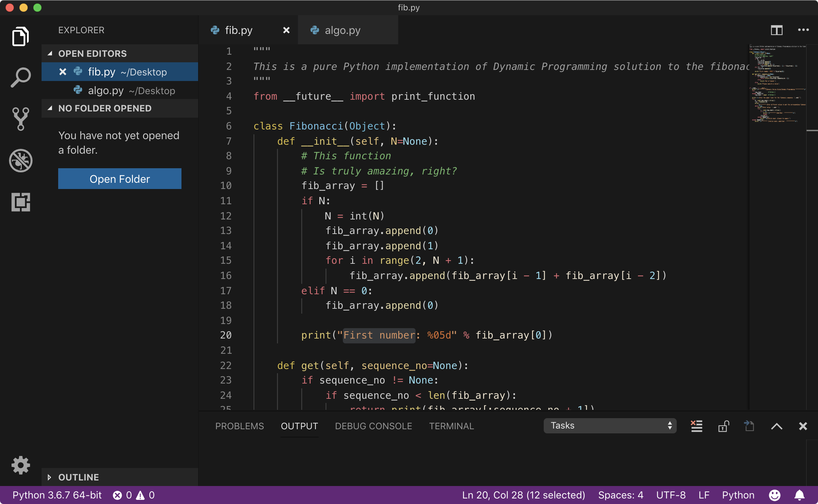Open editor More Actions ellipsis menu
The height and width of the screenshot is (504, 818).
tap(803, 30)
